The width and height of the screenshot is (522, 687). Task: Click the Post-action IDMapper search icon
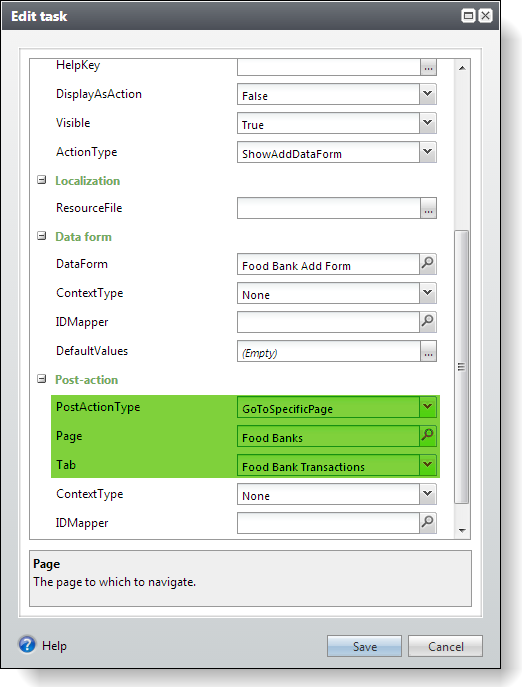(x=428, y=522)
